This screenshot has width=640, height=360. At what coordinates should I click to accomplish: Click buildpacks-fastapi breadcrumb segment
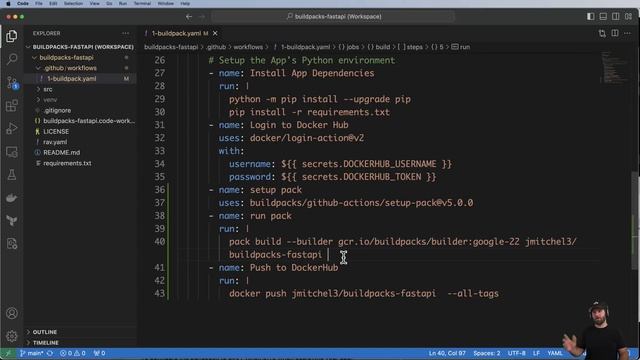point(171,47)
